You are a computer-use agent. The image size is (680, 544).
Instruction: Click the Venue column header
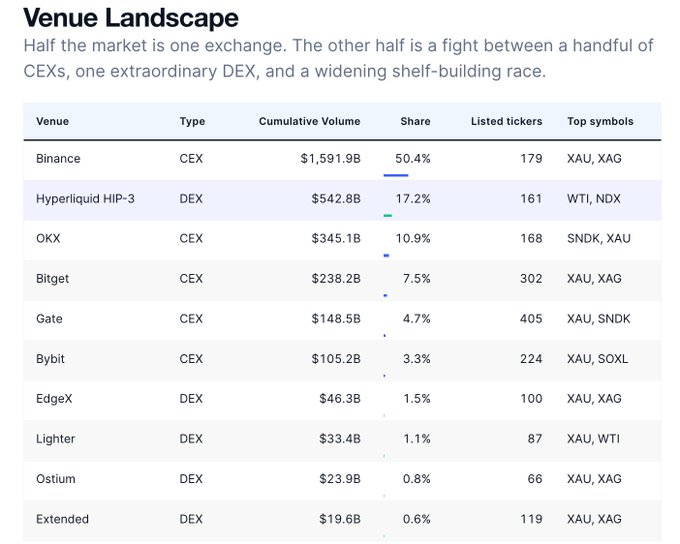point(52,121)
